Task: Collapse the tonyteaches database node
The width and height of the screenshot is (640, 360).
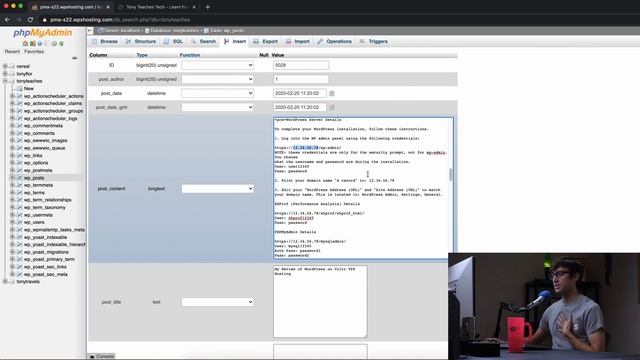Action: coord(5,81)
